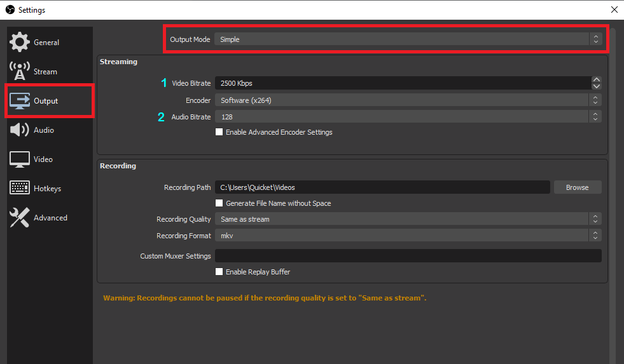The image size is (624, 364).
Task: Check Generate File Name without Space
Action: 219,203
